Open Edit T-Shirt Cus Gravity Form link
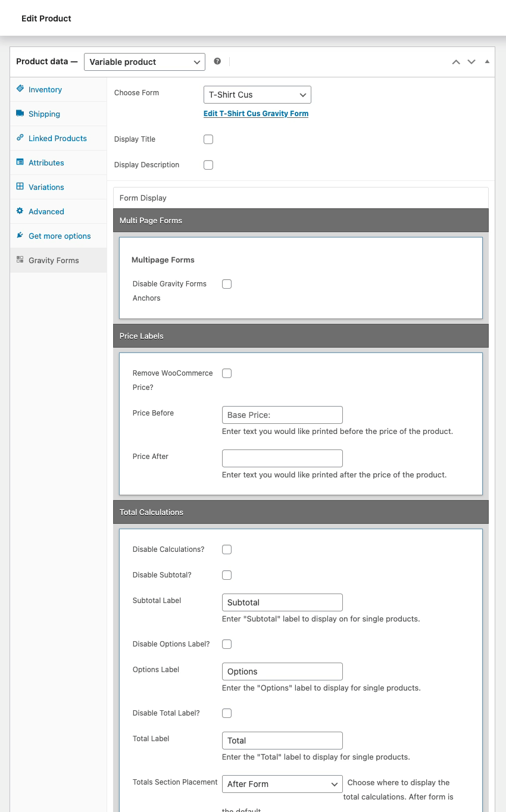 (x=256, y=113)
